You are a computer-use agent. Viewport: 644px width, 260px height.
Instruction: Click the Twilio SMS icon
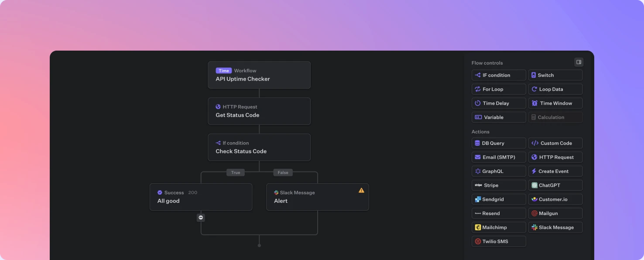(x=478, y=241)
